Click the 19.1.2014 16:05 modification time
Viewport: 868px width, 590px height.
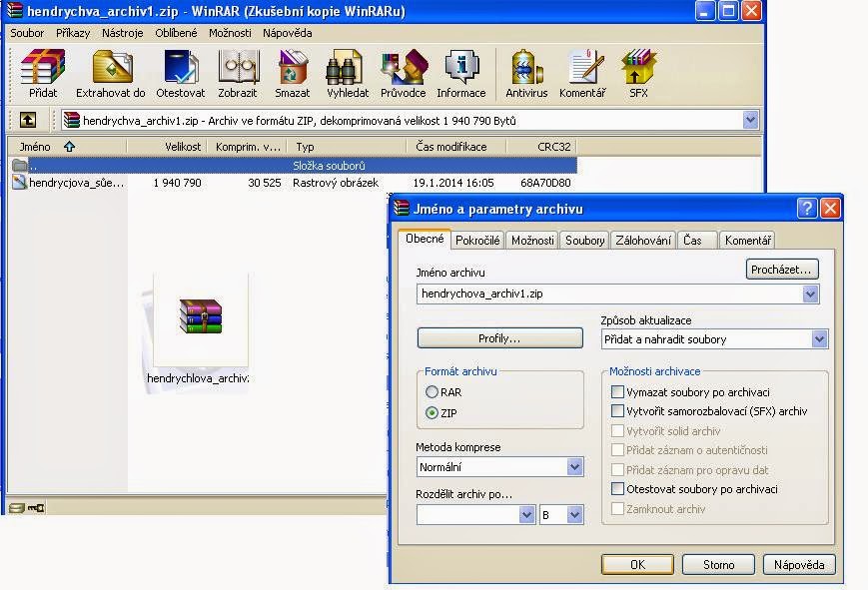[453, 183]
